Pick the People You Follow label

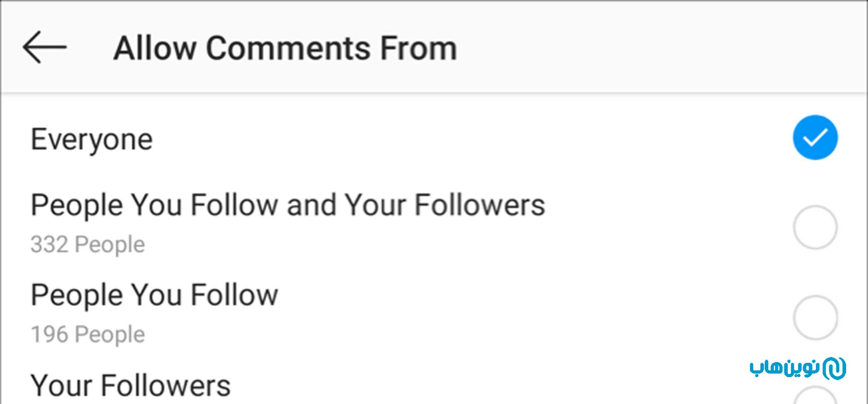[x=155, y=295]
